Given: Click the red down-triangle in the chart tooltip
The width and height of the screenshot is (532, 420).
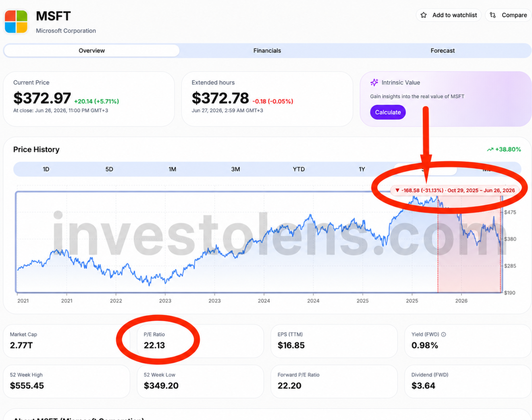Looking at the screenshot, I should point(397,190).
